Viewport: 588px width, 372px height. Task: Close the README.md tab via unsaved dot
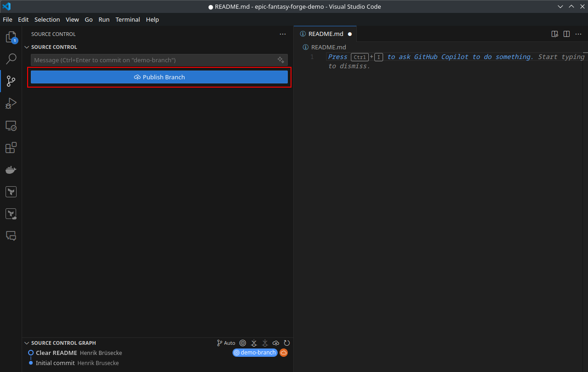coord(350,34)
